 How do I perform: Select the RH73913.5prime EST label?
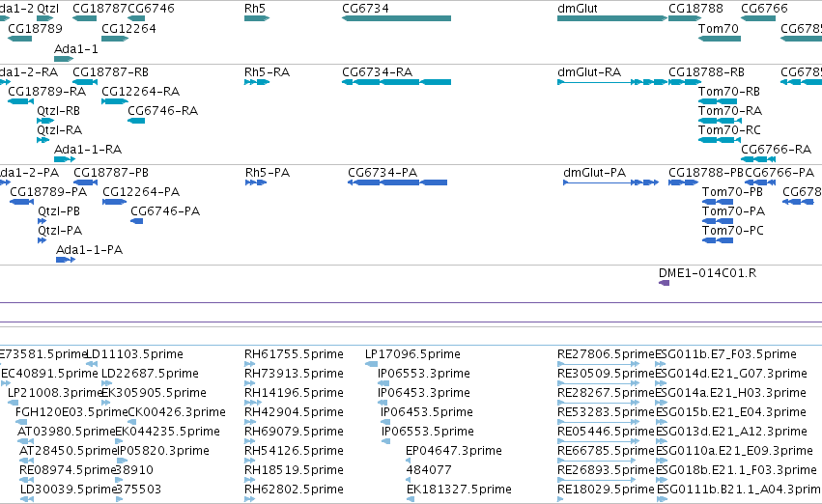click(x=294, y=374)
